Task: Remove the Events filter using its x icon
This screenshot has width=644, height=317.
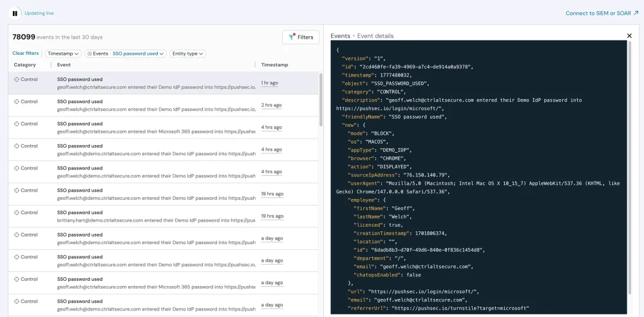Action: coord(90,54)
